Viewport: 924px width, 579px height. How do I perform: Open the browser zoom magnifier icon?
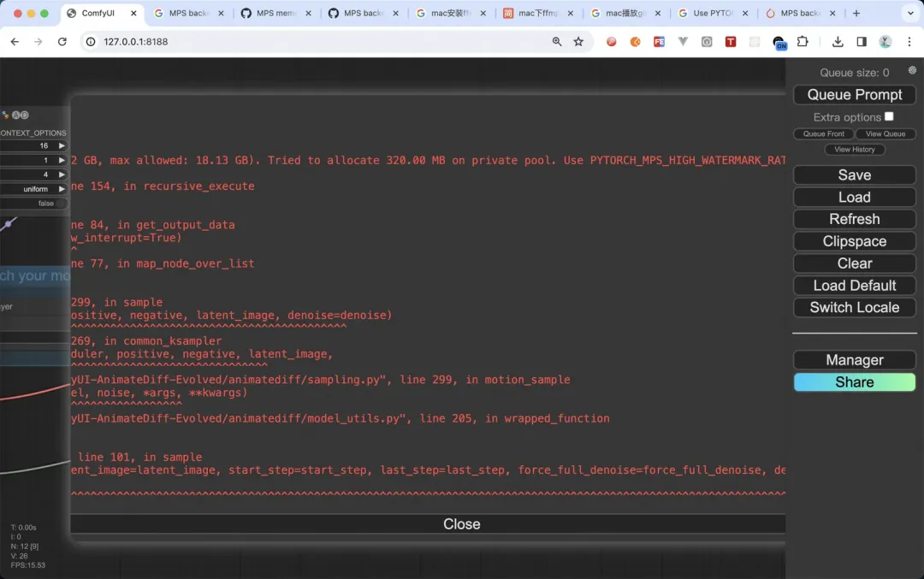point(556,42)
